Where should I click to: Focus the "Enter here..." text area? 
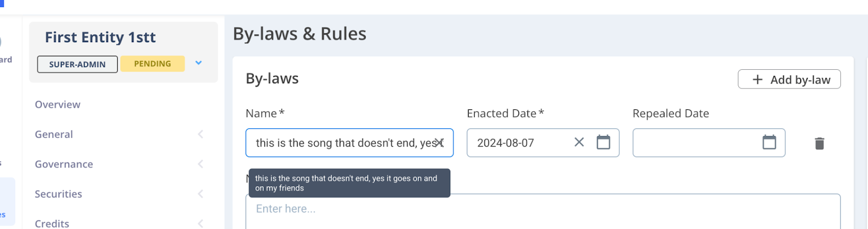pyautogui.click(x=542, y=210)
